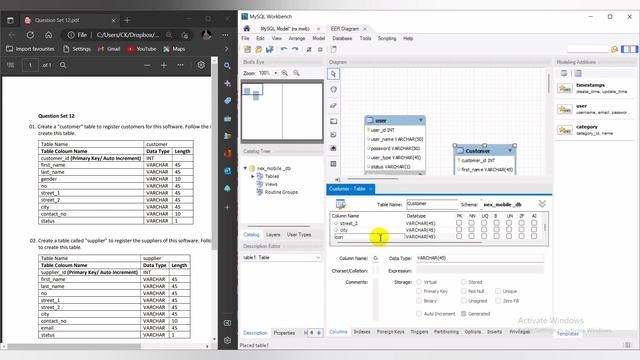Check the Unique checkbox
Image resolution: width=640 pixels, height=360 pixels.
[x=498, y=291]
